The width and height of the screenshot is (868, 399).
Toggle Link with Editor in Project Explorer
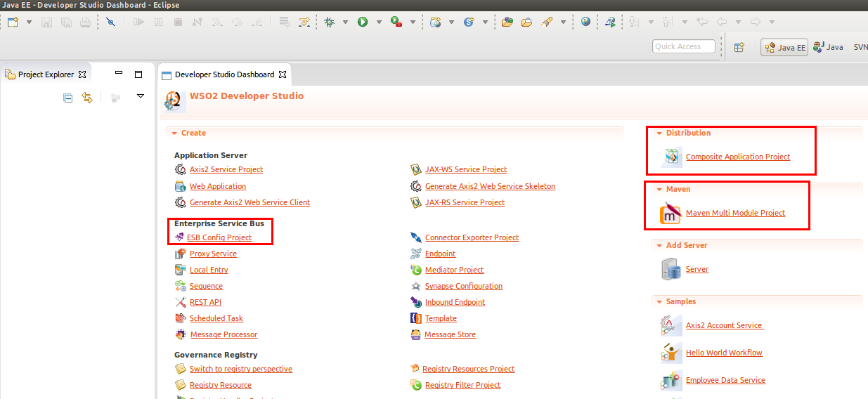click(x=87, y=98)
